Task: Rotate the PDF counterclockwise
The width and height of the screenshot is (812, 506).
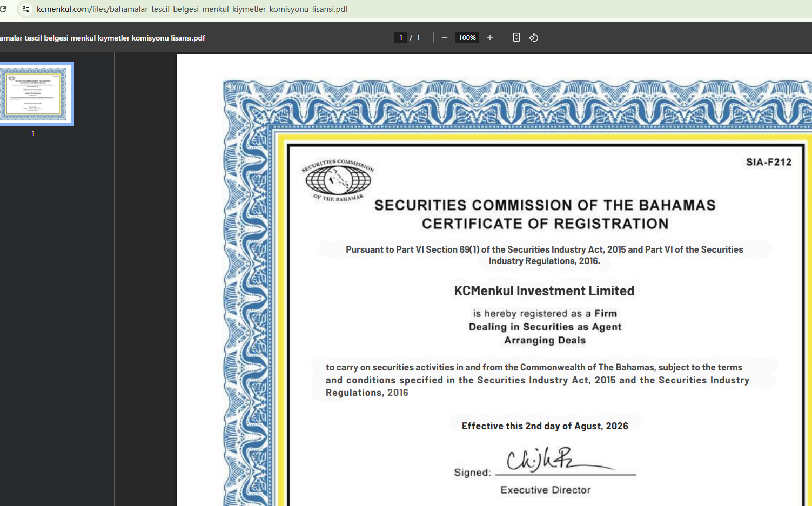Action: [534, 38]
